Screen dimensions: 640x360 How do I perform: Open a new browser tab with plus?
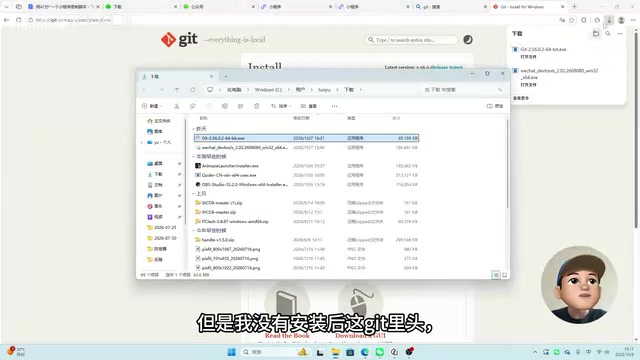[x=575, y=7]
